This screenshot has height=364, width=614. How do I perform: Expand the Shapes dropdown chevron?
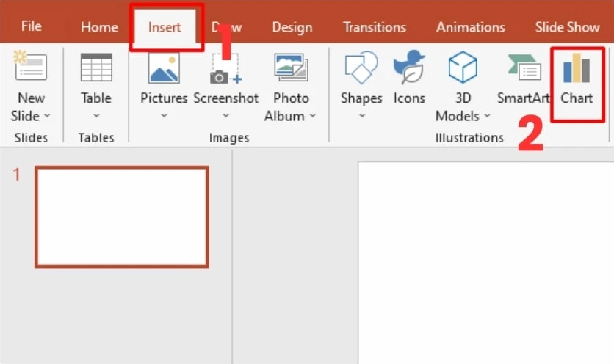[x=362, y=116]
